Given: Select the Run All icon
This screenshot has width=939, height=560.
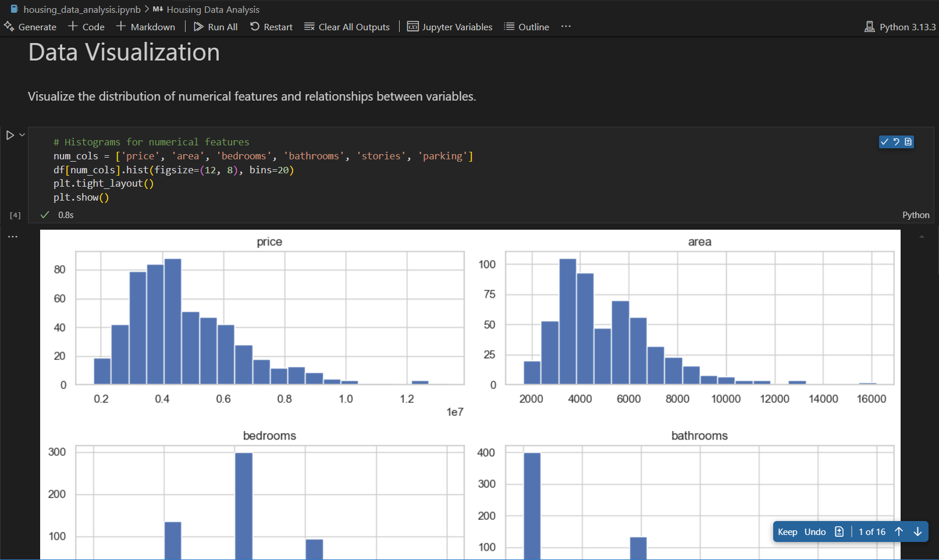Looking at the screenshot, I should [x=198, y=27].
